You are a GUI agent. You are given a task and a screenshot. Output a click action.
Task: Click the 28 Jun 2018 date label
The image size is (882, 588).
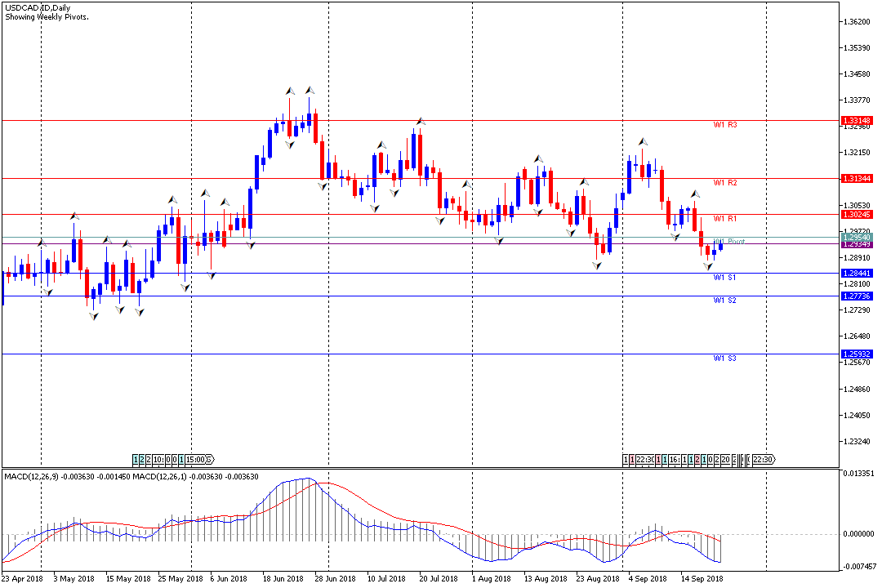click(336, 578)
